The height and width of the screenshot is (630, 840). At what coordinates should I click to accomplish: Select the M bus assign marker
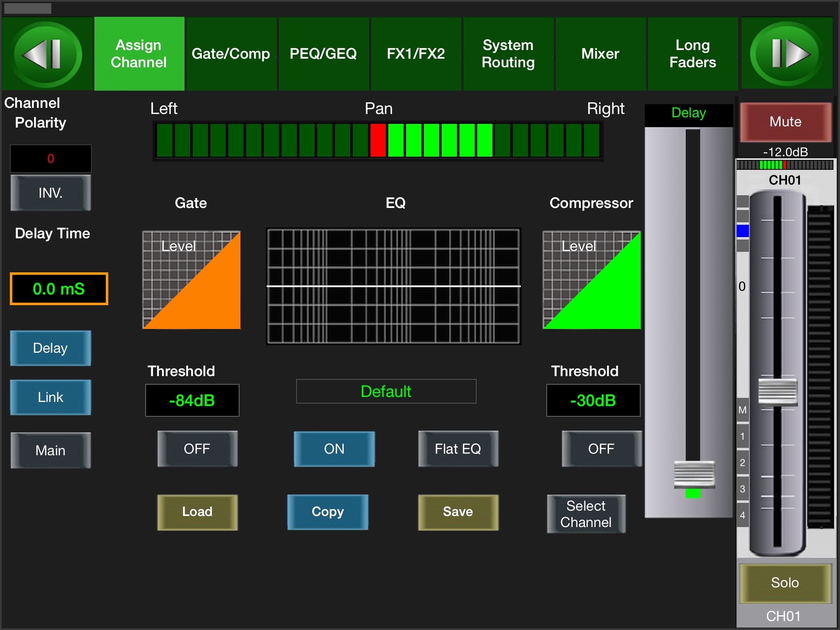pos(742,410)
